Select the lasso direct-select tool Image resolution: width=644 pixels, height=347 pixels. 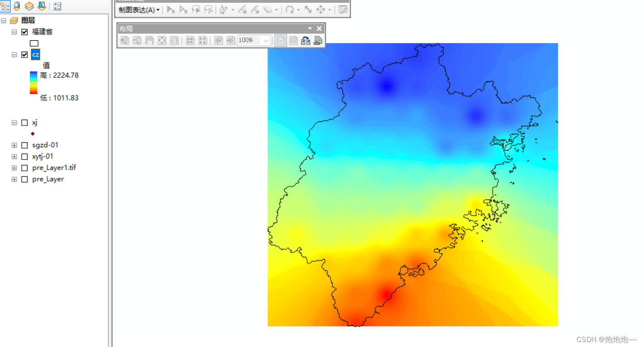pos(208,10)
